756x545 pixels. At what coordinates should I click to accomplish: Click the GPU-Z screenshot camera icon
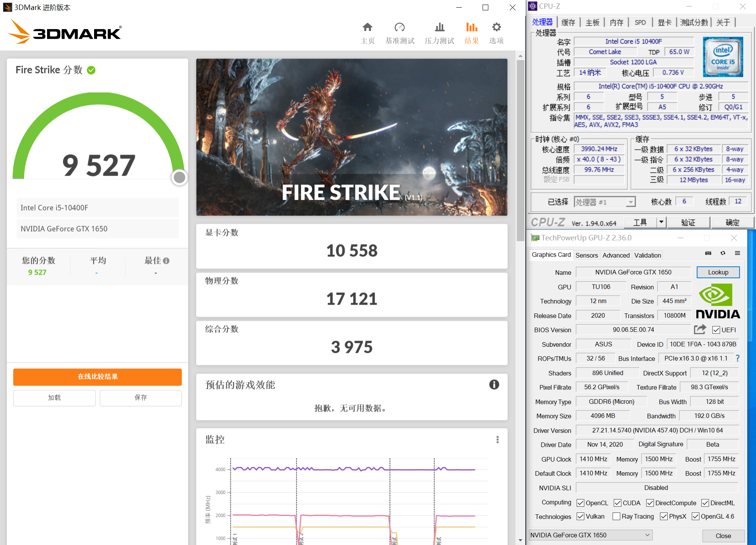click(x=708, y=253)
